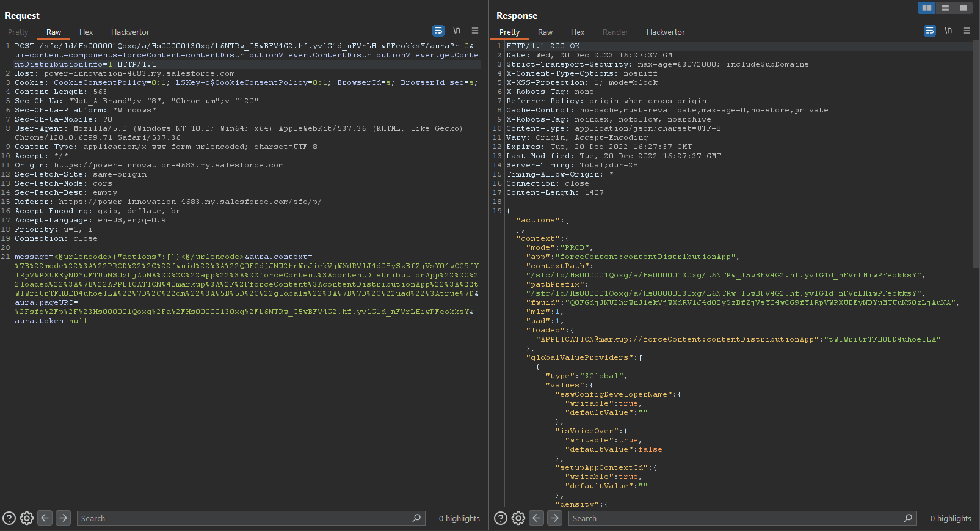The height and width of the screenshot is (531, 980).
Task: Click the 'HTTP/1.1 200 OK' status line
Action: click(543, 46)
